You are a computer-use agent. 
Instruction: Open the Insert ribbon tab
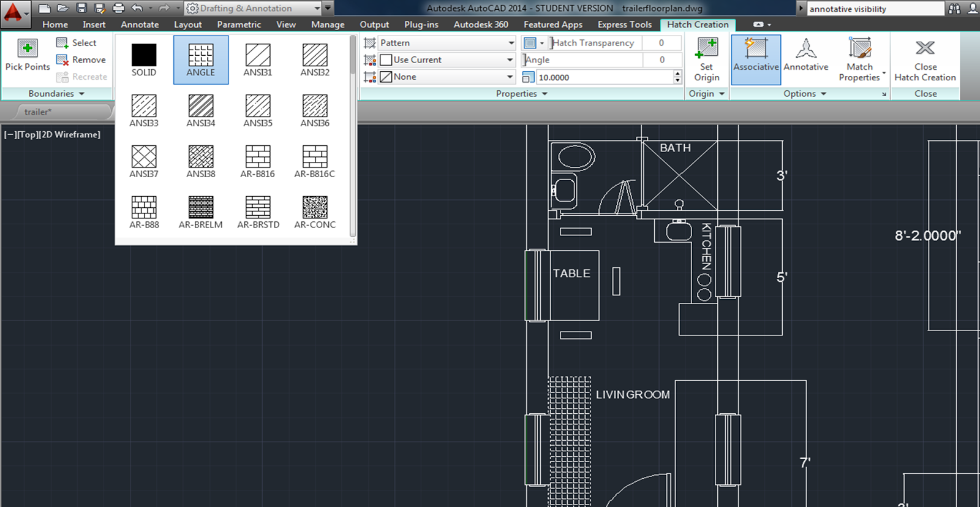[94, 25]
